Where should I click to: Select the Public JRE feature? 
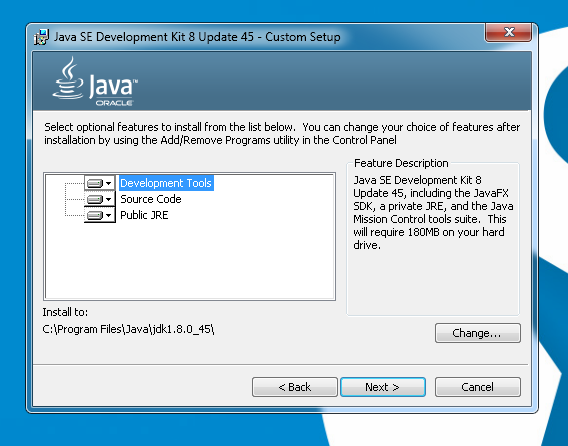click(x=144, y=215)
